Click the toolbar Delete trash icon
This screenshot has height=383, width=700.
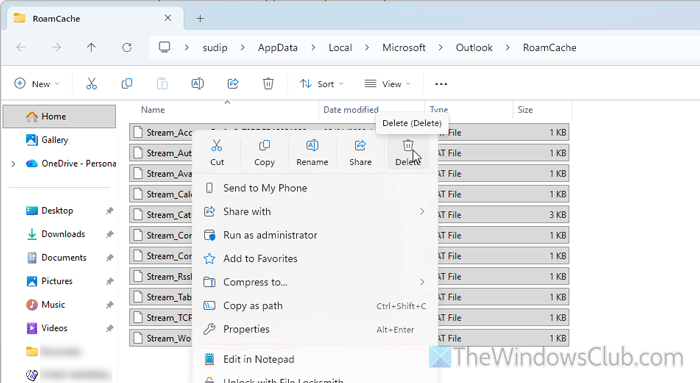click(x=268, y=83)
